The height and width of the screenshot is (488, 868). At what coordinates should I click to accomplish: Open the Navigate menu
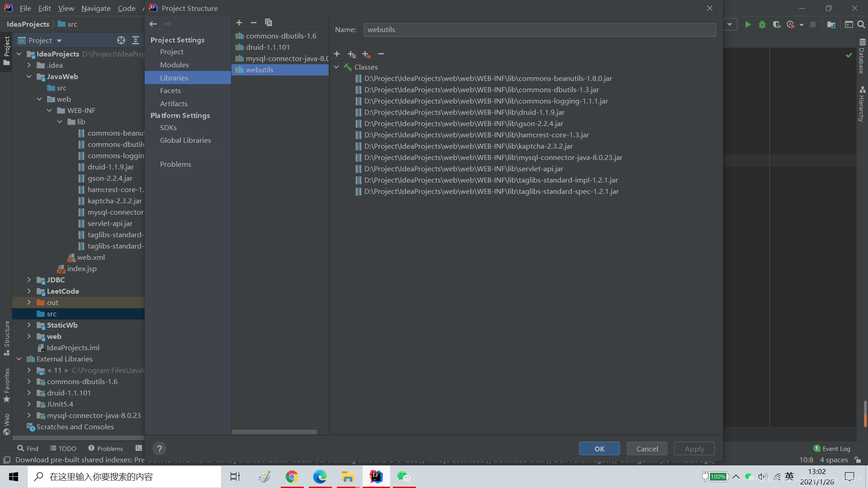[96, 8]
